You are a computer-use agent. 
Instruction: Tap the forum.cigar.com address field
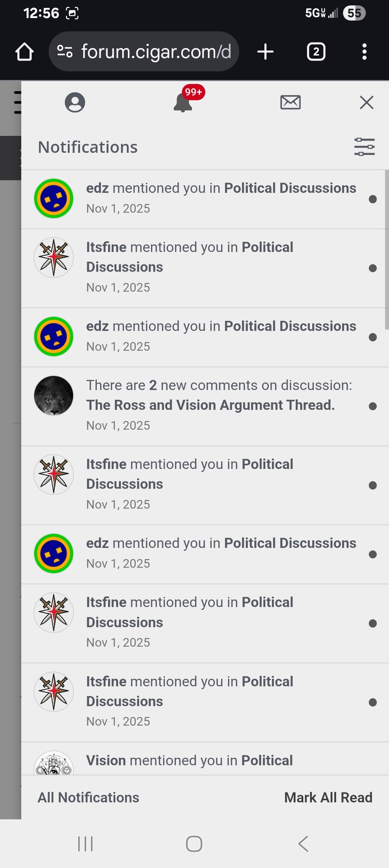(x=156, y=52)
